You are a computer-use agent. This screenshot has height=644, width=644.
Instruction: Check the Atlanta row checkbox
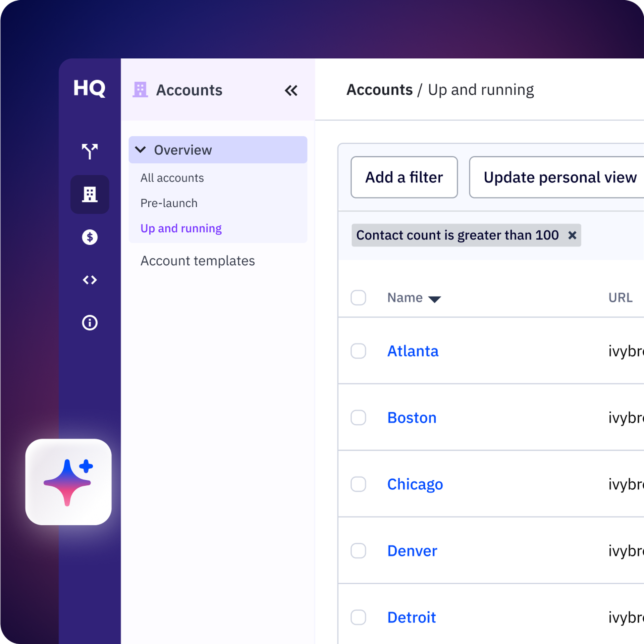point(358,351)
